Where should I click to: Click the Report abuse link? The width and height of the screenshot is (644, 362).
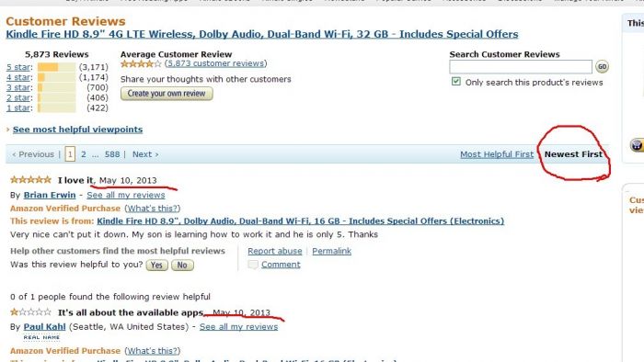click(275, 251)
